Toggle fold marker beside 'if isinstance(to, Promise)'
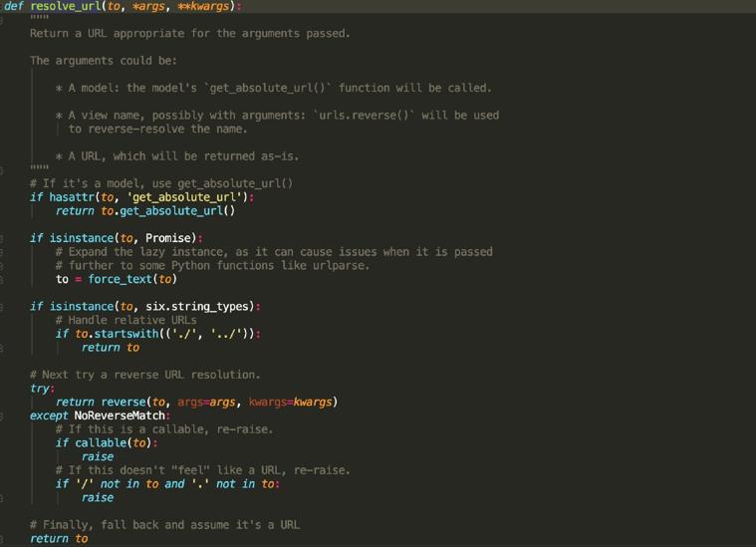The width and height of the screenshot is (756, 547). tap(3, 238)
